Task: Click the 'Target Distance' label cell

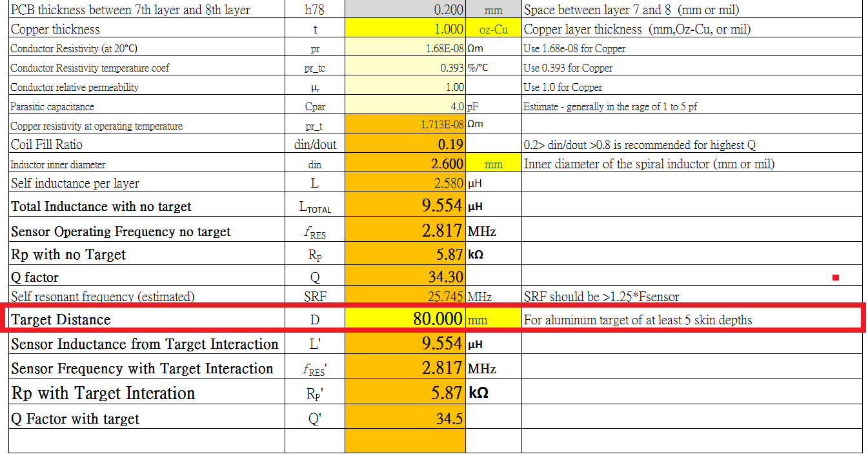Action: click(x=146, y=319)
